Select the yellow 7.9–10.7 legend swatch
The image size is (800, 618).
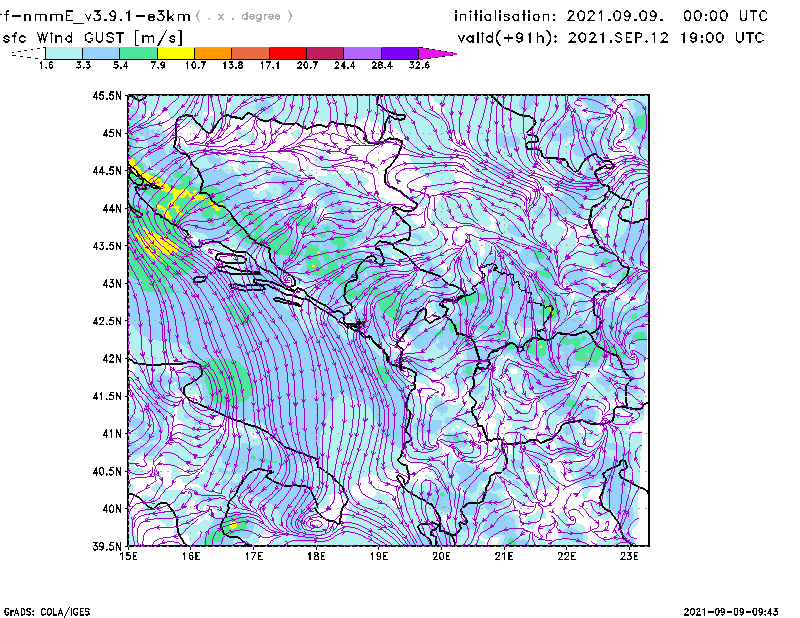(176, 53)
